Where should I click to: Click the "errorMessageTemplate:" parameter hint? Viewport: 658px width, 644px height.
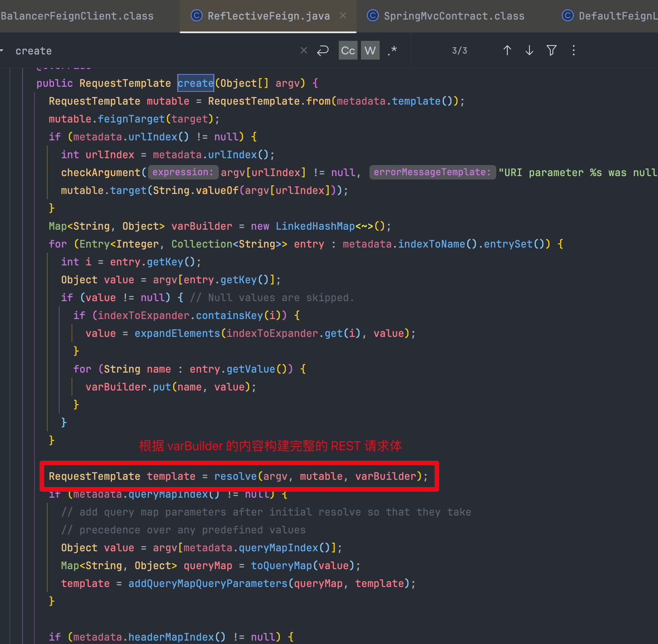(x=432, y=172)
